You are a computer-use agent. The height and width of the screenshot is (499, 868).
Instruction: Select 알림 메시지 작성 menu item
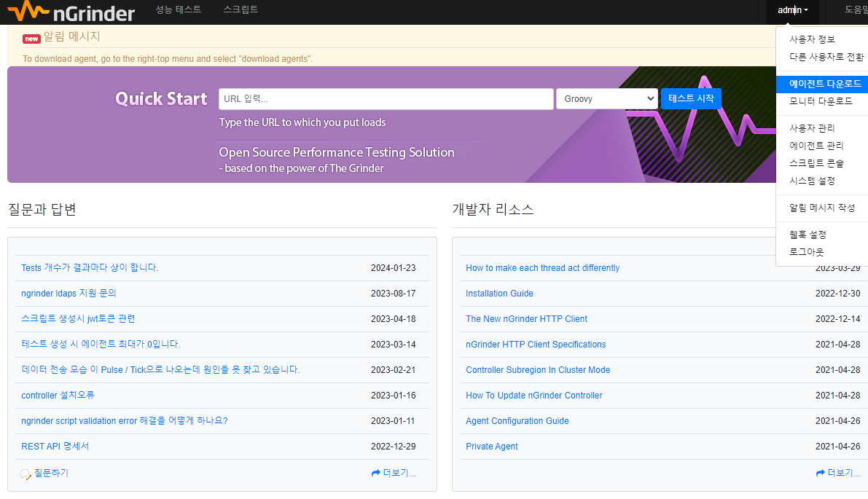pos(822,208)
